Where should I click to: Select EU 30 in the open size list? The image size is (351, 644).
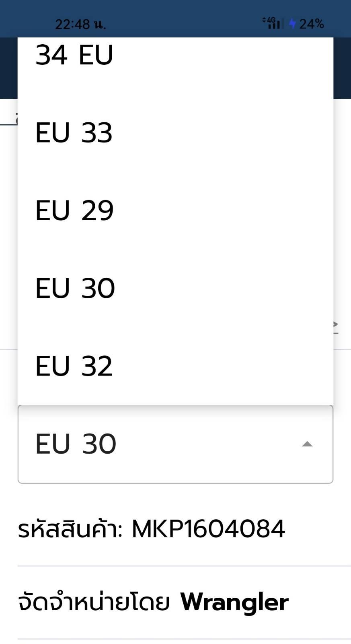pos(175,288)
